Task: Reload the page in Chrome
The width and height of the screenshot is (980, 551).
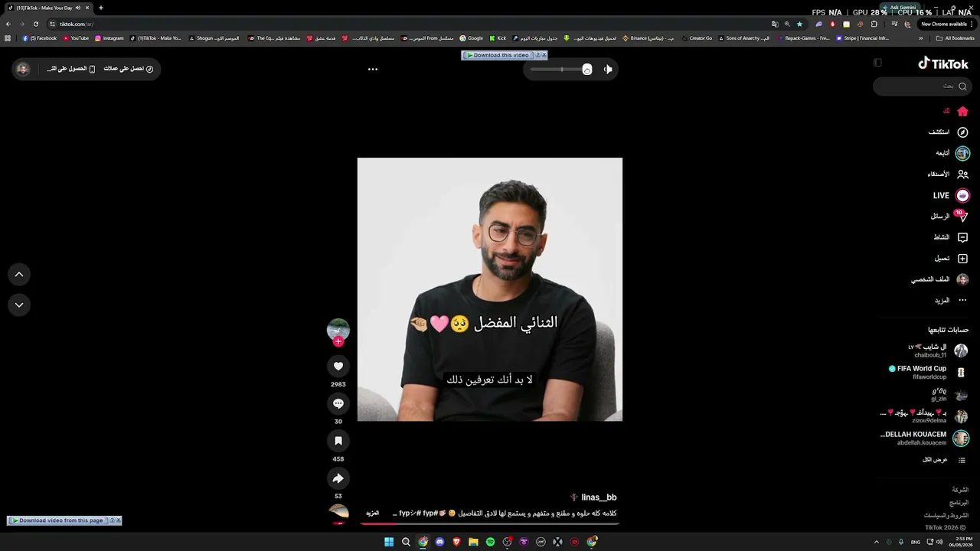Action: tap(35, 24)
